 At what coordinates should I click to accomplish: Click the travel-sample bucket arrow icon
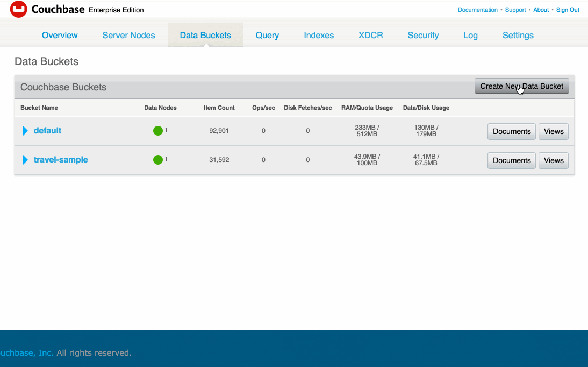click(x=24, y=160)
